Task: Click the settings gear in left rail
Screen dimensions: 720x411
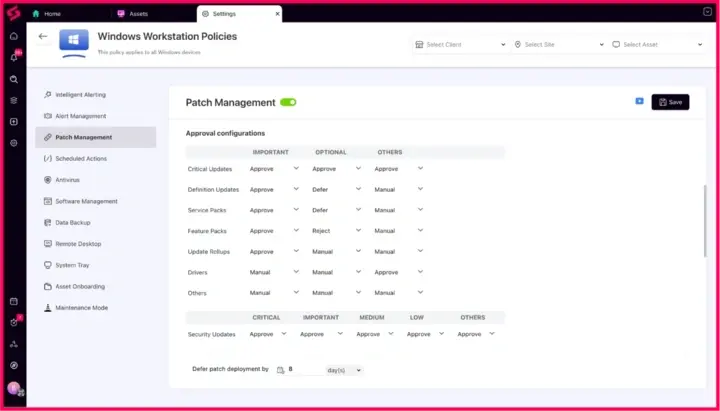Action: pos(14,143)
